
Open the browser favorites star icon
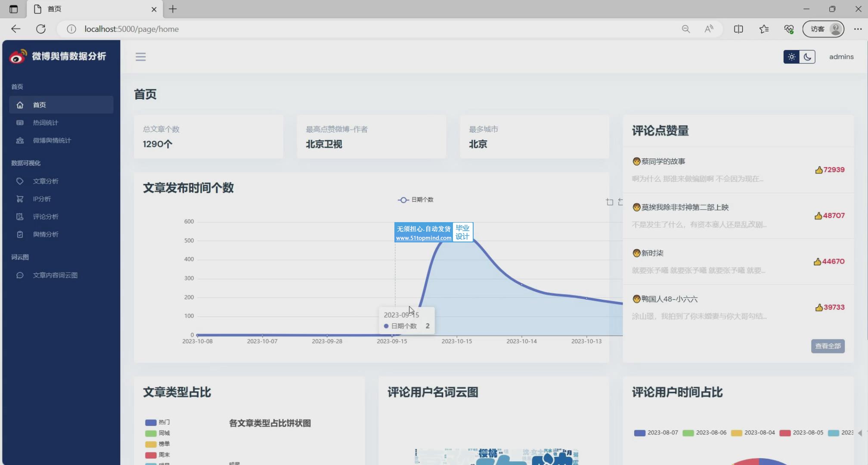coord(764,29)
